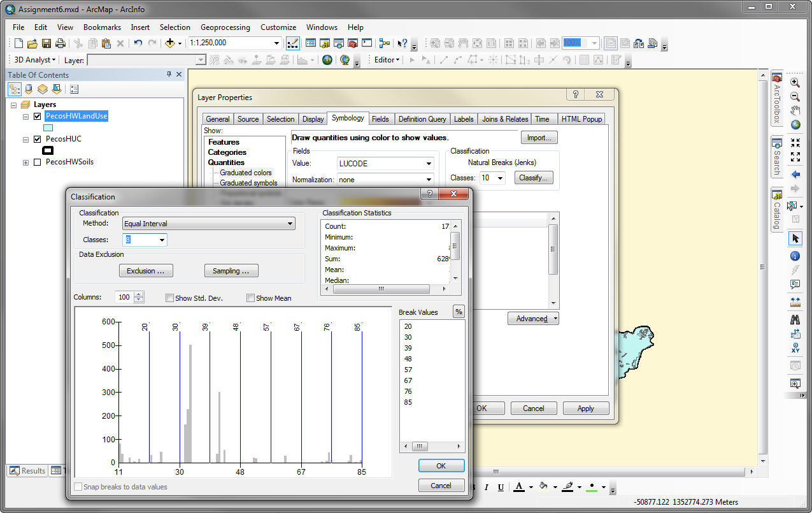Open the Classes dropdown in Classification dialog
Screen dimensions: 812x513
pyautogui.click(x=162, y=240)
